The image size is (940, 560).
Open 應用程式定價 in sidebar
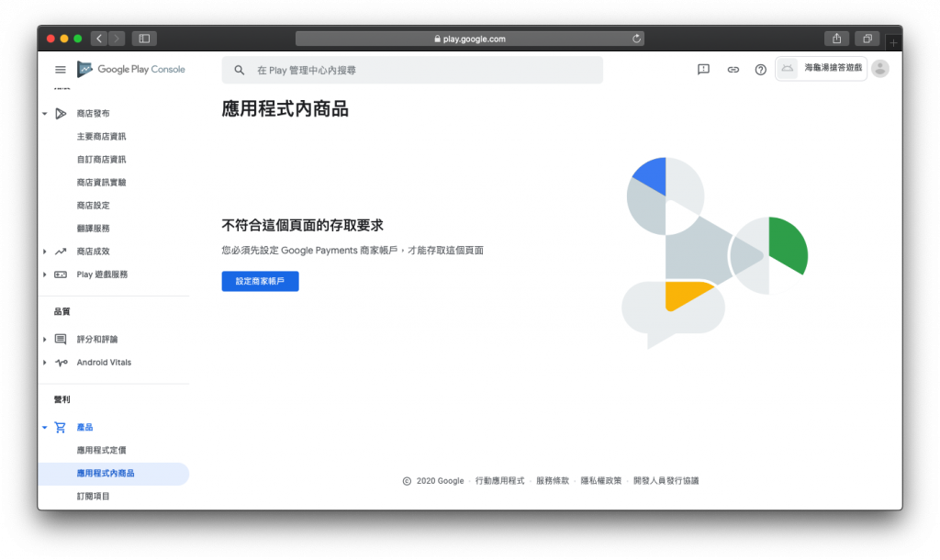tap(101, 450)
